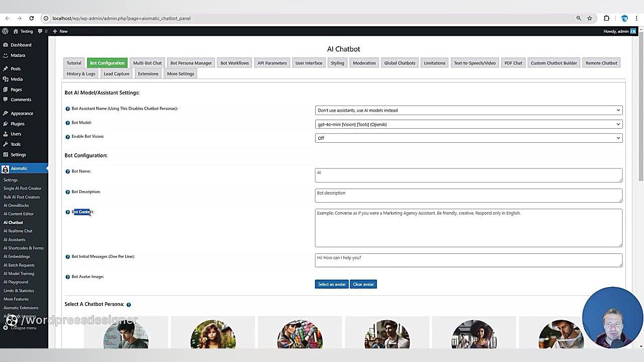The width and height of the screenshot is (644, 362).
Task: Click help icon next to Bot Name
Action: point(68,171)
